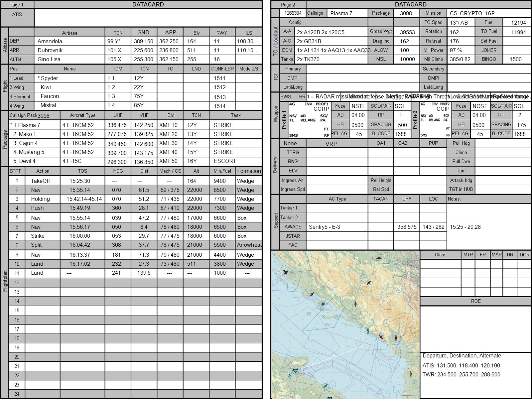Screen dimensions: 532x399
Task: Switch to Page 2 header label
Action: [288, 5]
